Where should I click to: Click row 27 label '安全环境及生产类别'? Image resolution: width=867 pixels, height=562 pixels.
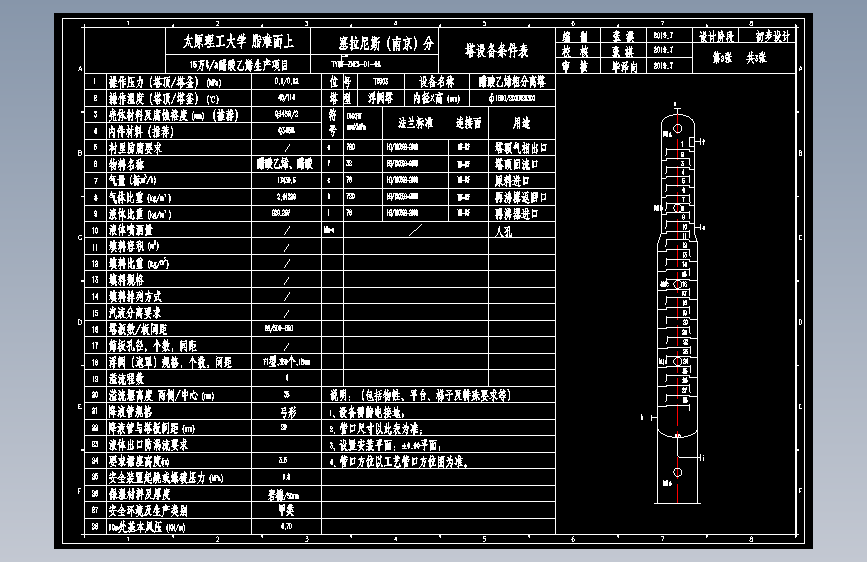(x=148, y=510)
